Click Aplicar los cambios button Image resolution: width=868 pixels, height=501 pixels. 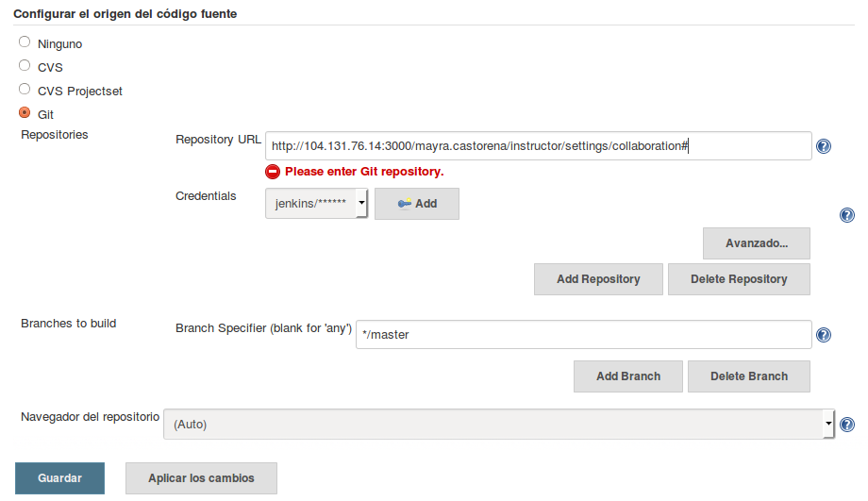(x=201, y=478)
